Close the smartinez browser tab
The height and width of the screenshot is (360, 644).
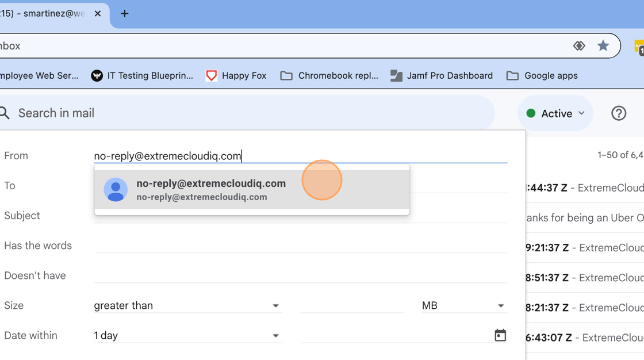97,14
